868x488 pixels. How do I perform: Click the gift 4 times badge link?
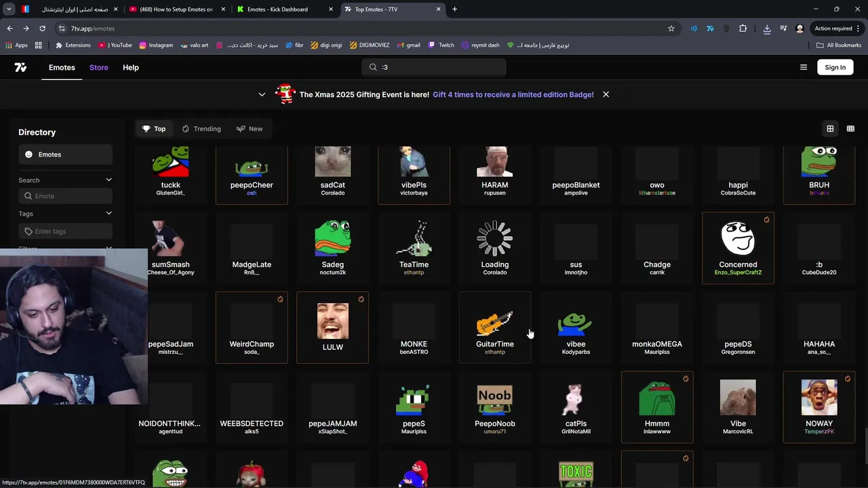[x=513, y=94]
